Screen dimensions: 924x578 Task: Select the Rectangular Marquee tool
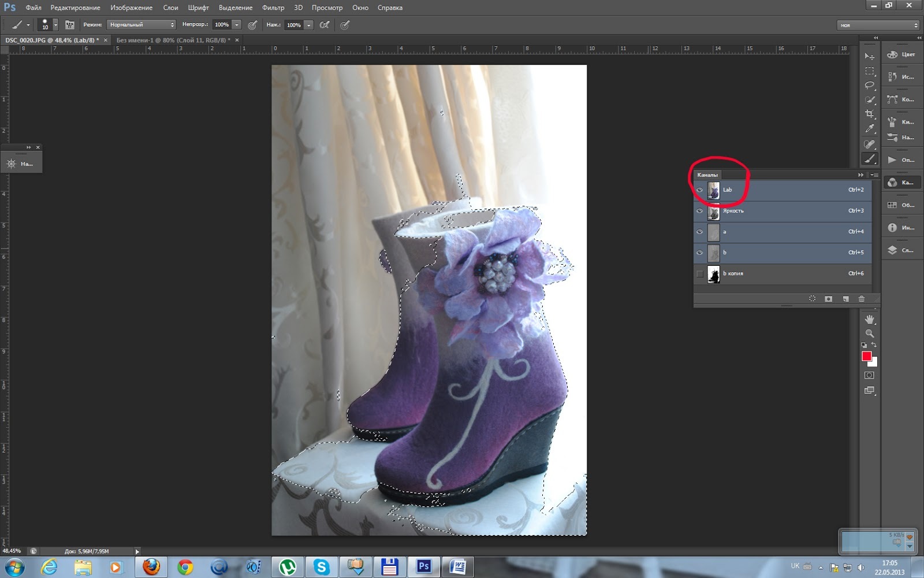point(869,71)
